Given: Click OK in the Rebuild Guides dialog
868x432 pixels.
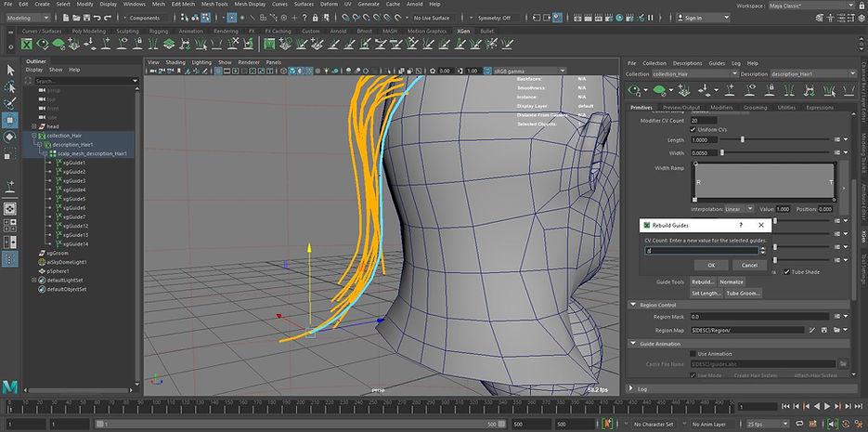Looking at the screenshot, I should pyautogui.click(x=711, y=266).
